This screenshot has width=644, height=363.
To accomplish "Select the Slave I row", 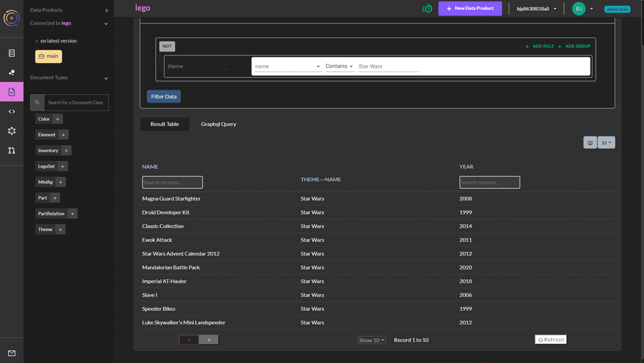I will click(377, 295).
